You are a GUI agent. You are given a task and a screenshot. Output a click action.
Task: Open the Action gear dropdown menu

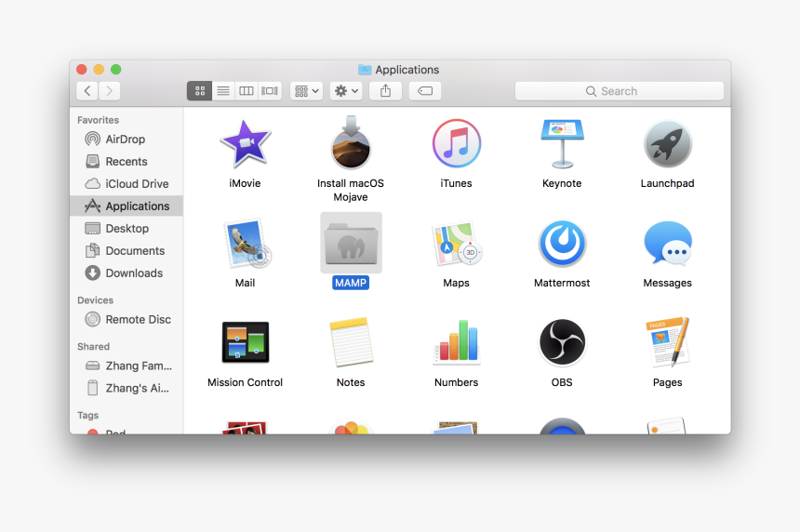point(346,91)
